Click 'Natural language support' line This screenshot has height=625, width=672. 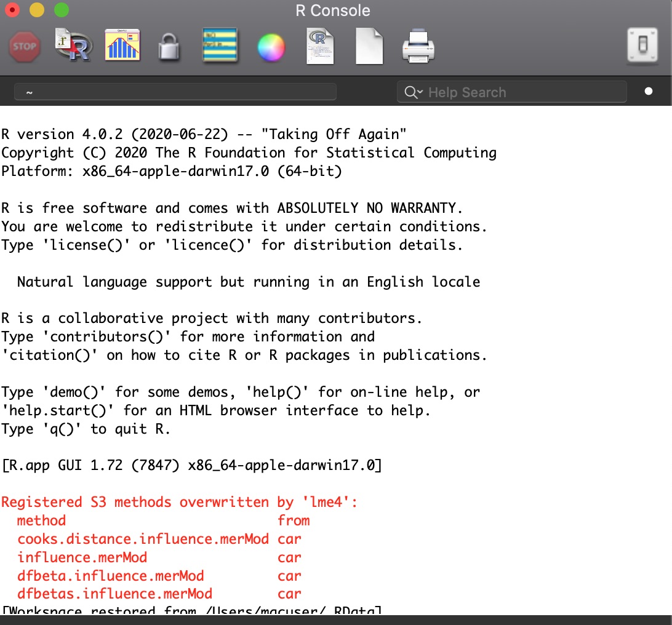249,282
